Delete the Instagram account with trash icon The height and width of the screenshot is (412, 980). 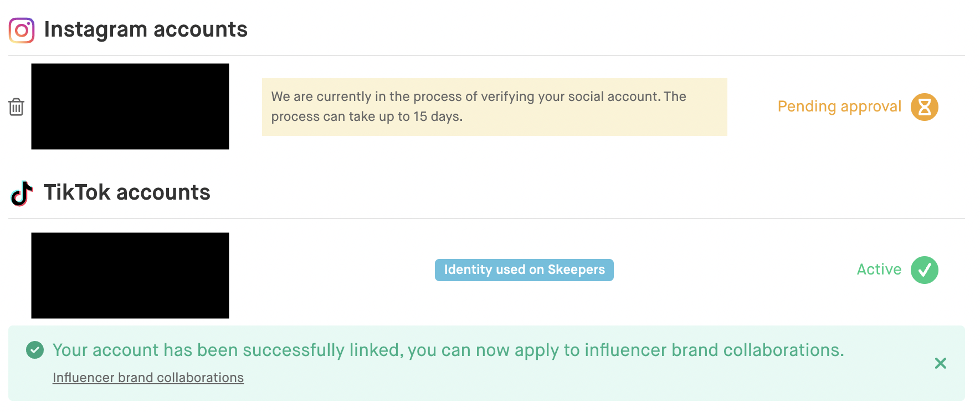[x=17, y=106]
